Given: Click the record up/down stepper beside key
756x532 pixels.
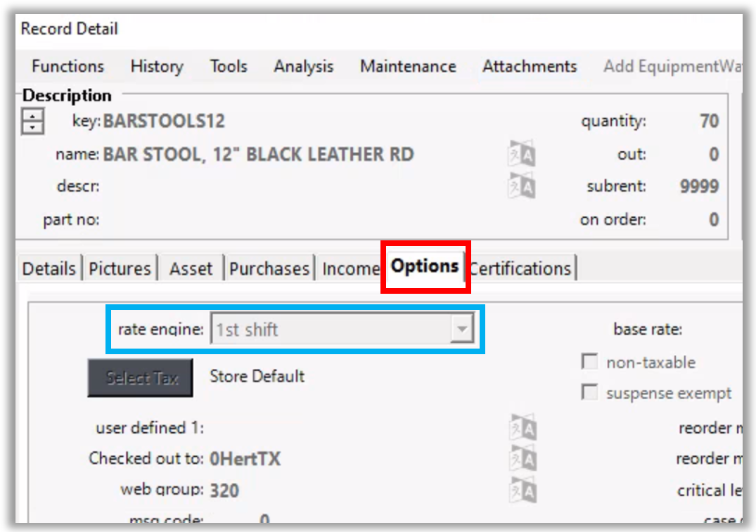Looking at the screenshot, I should pos(33,121).
